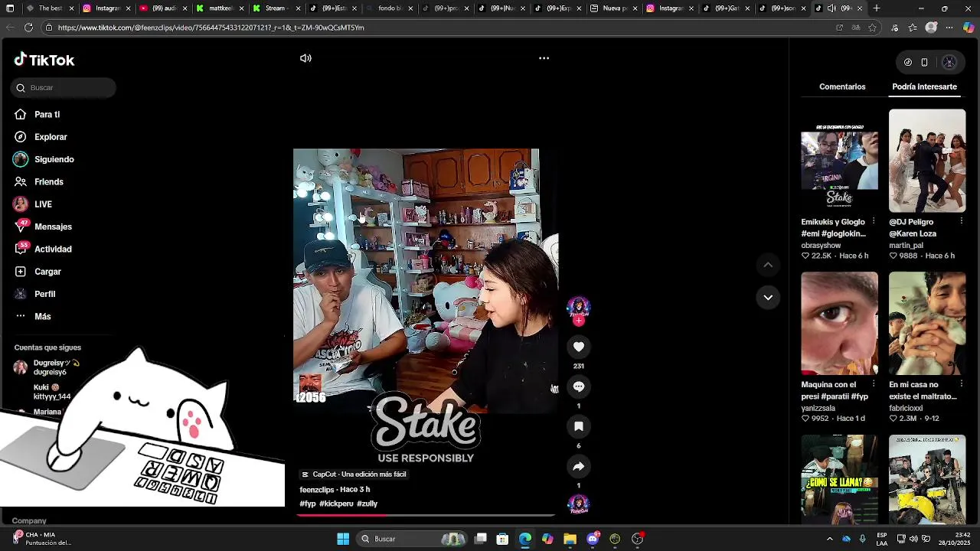The width and height of the screenshot is (980, 551).
Task: Switch to Podría interesarte tab
Action: (x=924, y=86)
